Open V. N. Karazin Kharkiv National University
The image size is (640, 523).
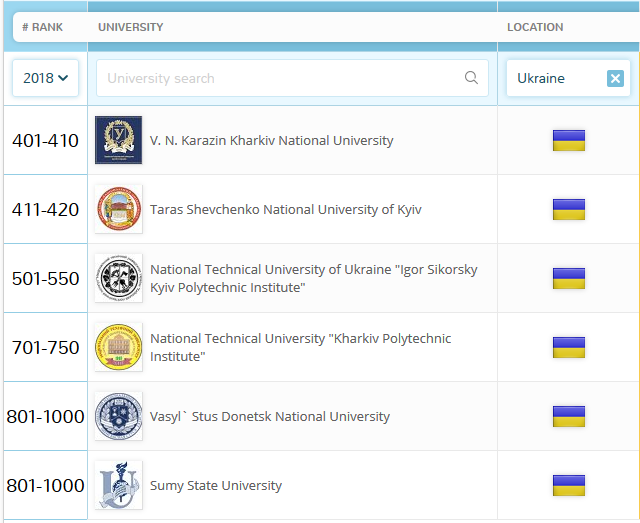coord(271,140)
